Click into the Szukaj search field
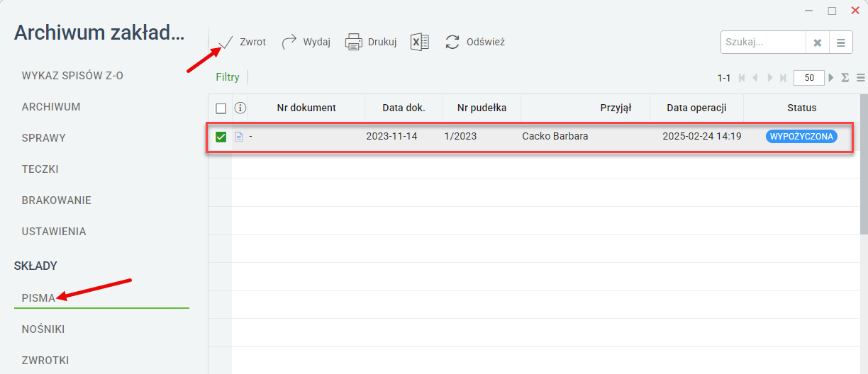Viewport: 868px width, 374px height. coord(763,42)
